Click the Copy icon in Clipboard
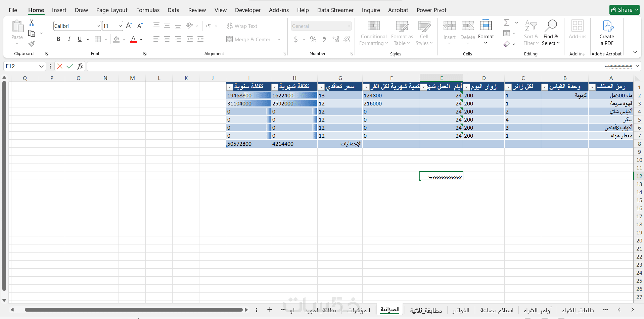This screenshot has width=644, height=319. click(x=32, y=33)
